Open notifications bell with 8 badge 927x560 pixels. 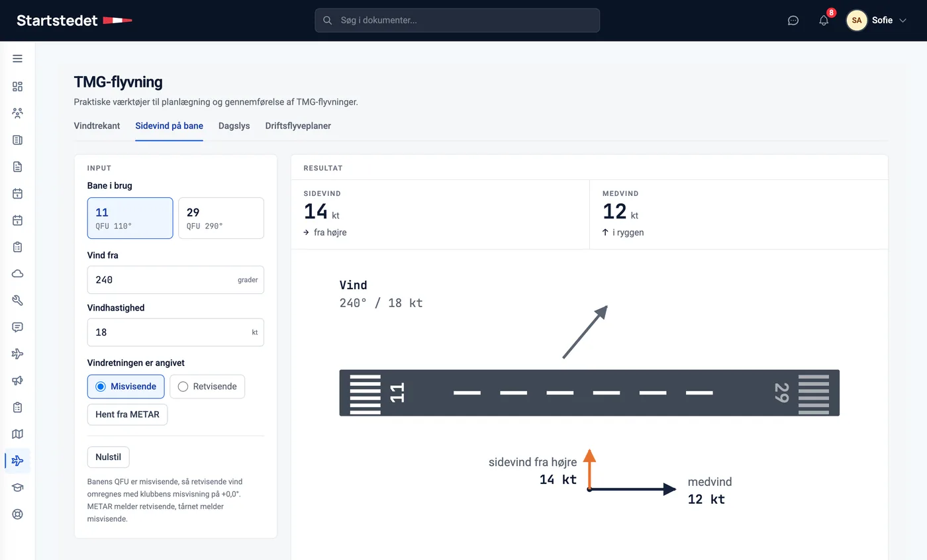[x=824, y=21]
